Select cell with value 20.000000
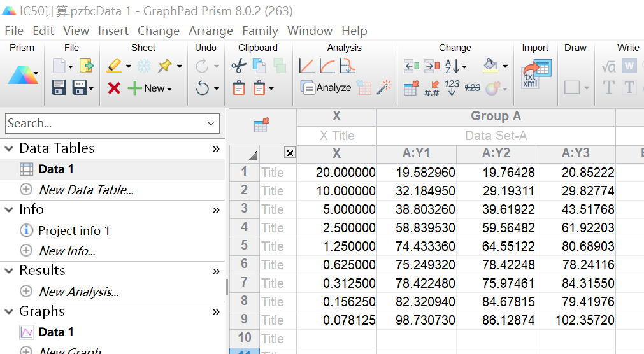 point(337,173)
